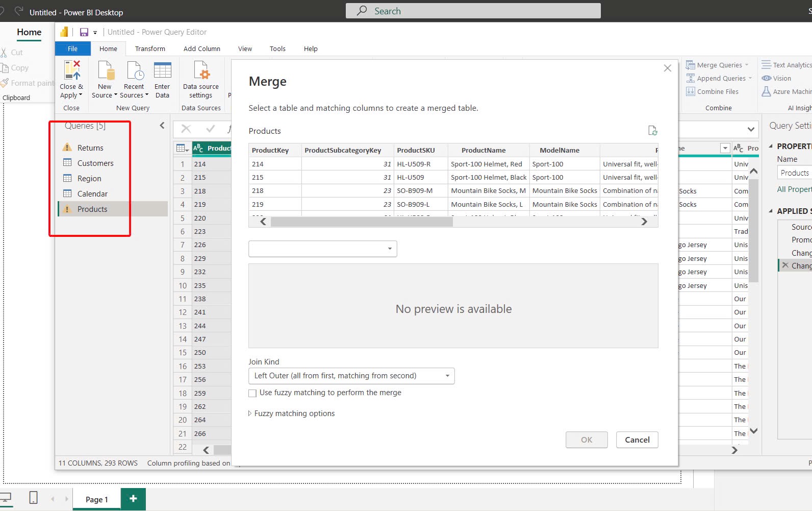
Task: Open the Tools tab
Action: click(277, 48)
